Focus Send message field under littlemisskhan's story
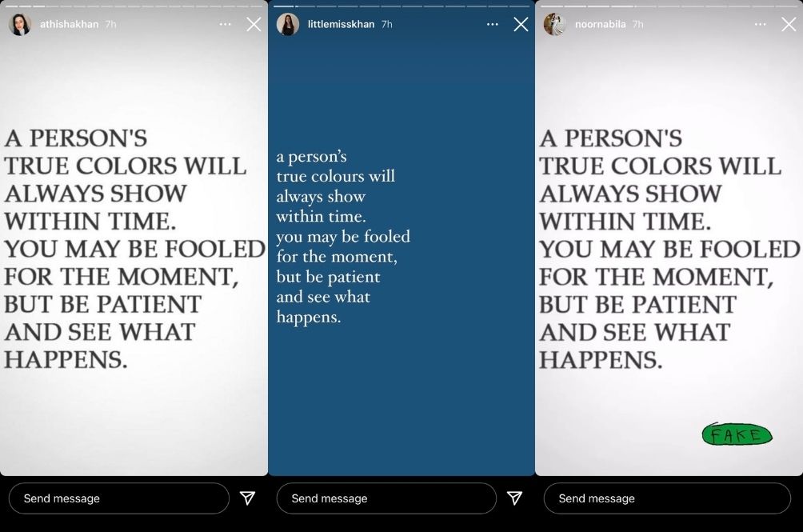Viewport: 803px width, 532px height. pos(386,498)
